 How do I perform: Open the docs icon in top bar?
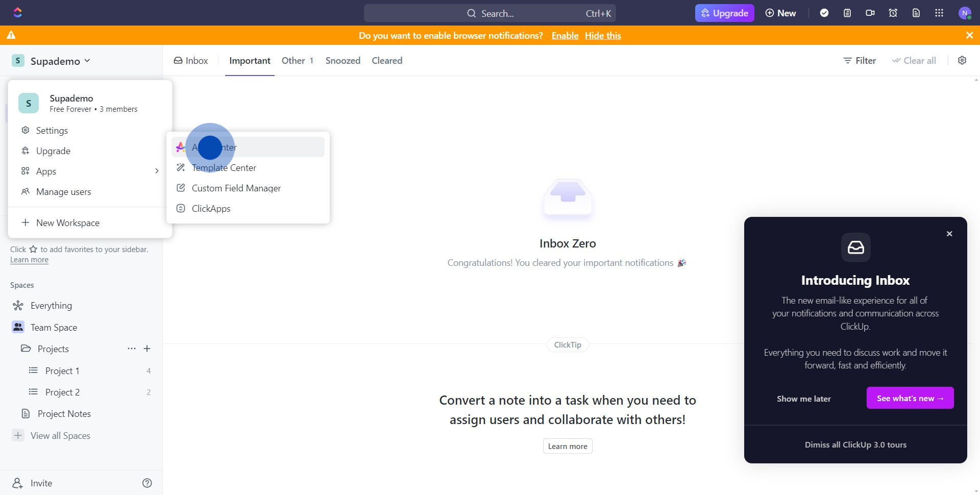coord(916,13)
